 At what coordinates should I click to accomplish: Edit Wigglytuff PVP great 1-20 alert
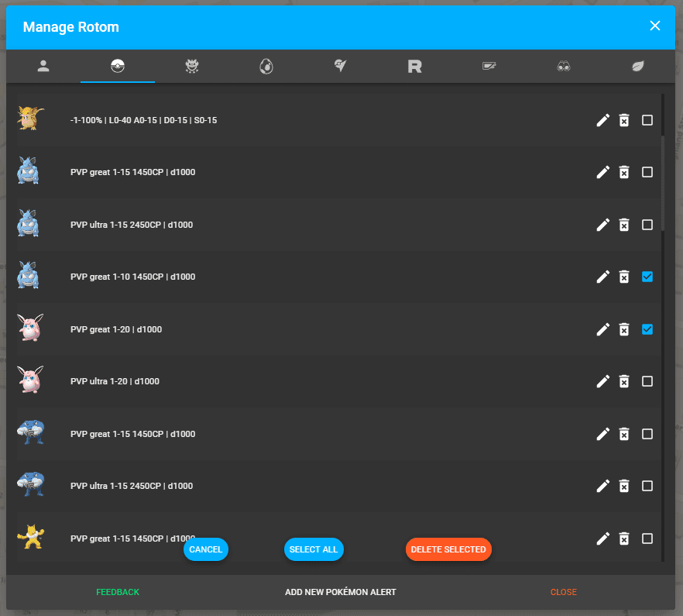click(x=602, y=329)
